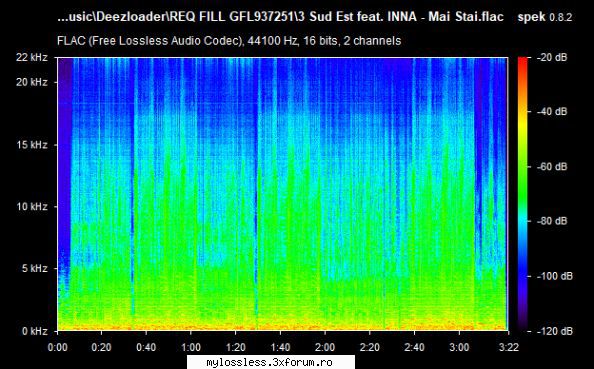Click the '10 kHz' frequency axis label

(32, 206)
